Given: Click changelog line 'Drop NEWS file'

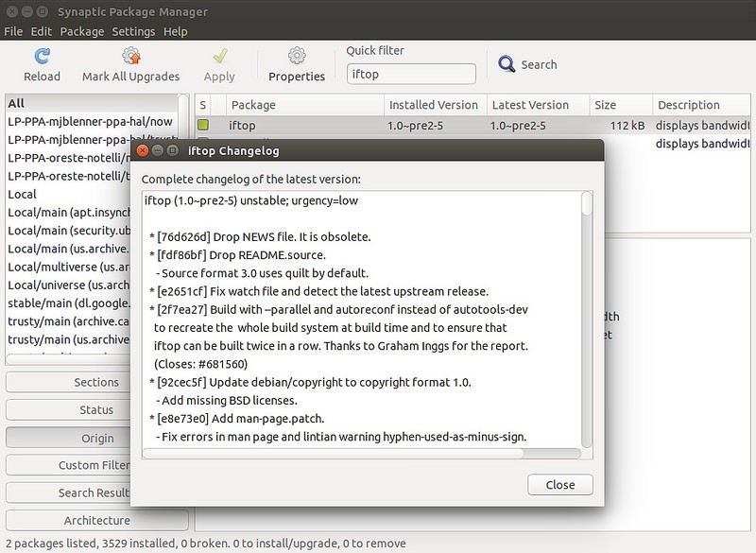Looking at the screenshot, I should [261, 236].
